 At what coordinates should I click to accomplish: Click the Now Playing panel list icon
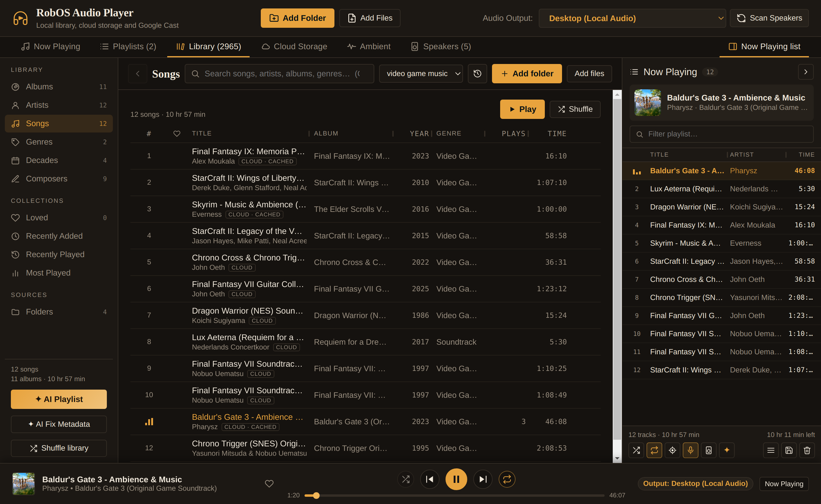coord(634,72)
